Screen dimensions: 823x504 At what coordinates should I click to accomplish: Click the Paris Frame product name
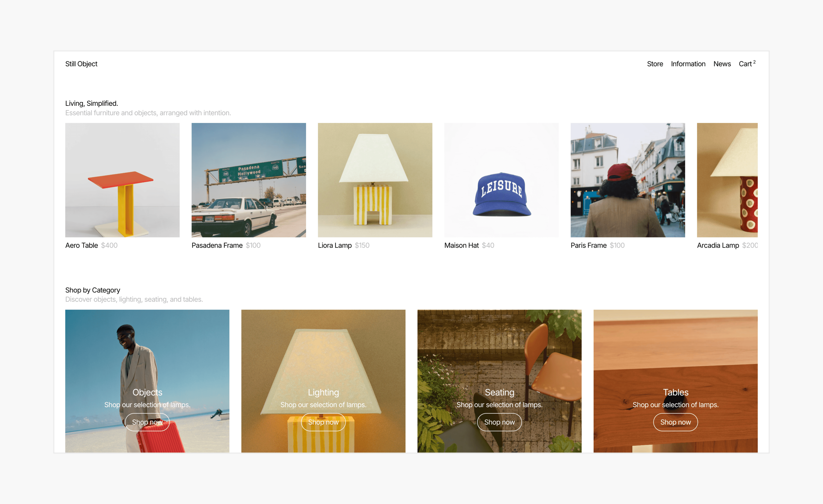(588, 246)
